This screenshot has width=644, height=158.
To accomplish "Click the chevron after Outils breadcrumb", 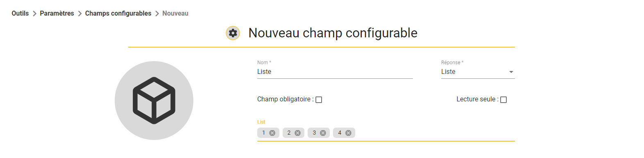I will 34,14.
